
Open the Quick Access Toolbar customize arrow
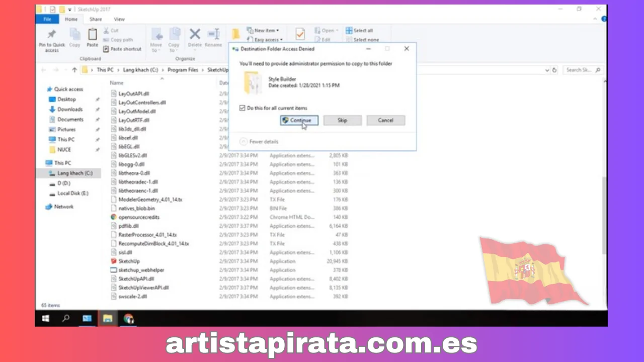click(x=70, y=10)
